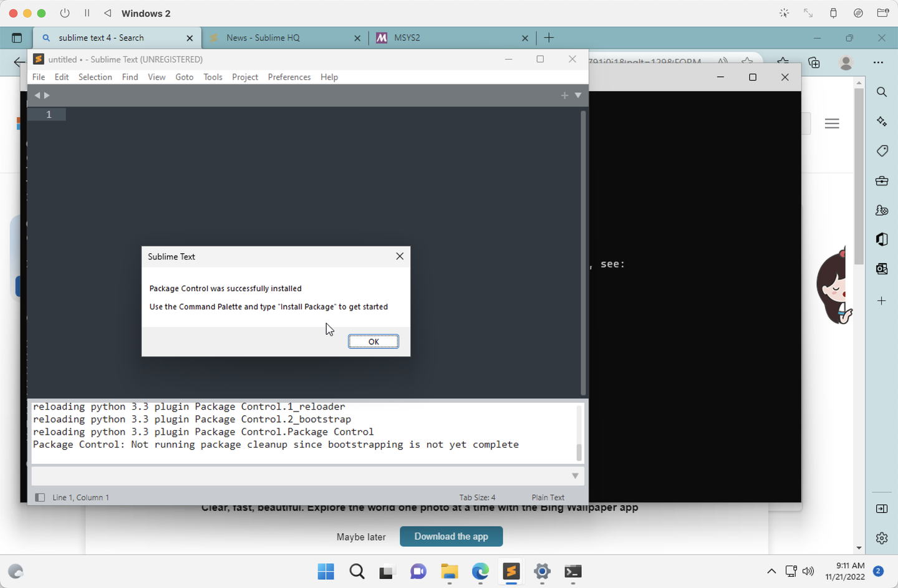This screenshot has height=588, width=898.
Task: Add a new sidebar app with the plus icon
Action: [881, 301]
